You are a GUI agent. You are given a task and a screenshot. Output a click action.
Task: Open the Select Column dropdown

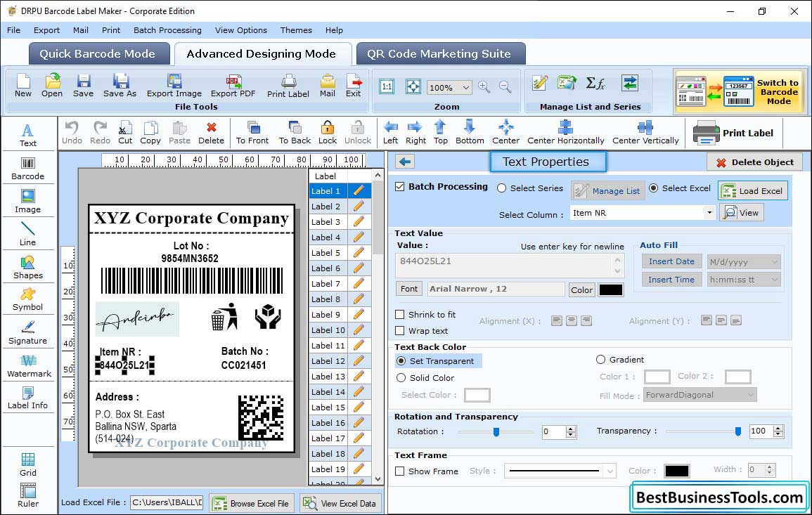click(x=709, y=213)
